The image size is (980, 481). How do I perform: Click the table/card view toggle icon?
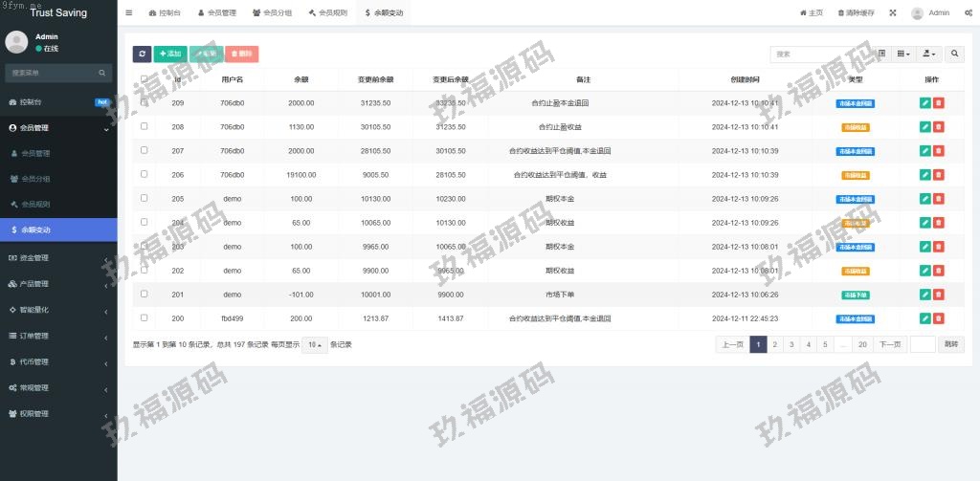(x=882, y=55)
